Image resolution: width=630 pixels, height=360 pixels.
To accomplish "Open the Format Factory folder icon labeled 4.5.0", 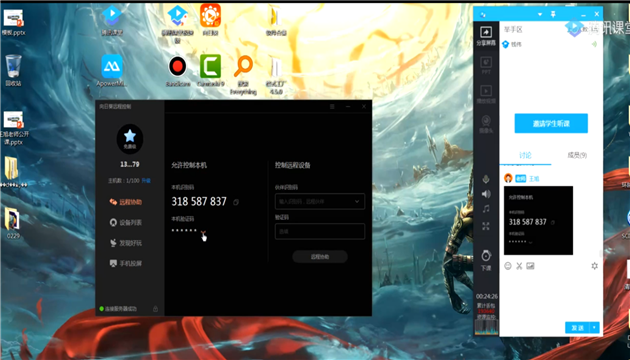I will point(276,75).
